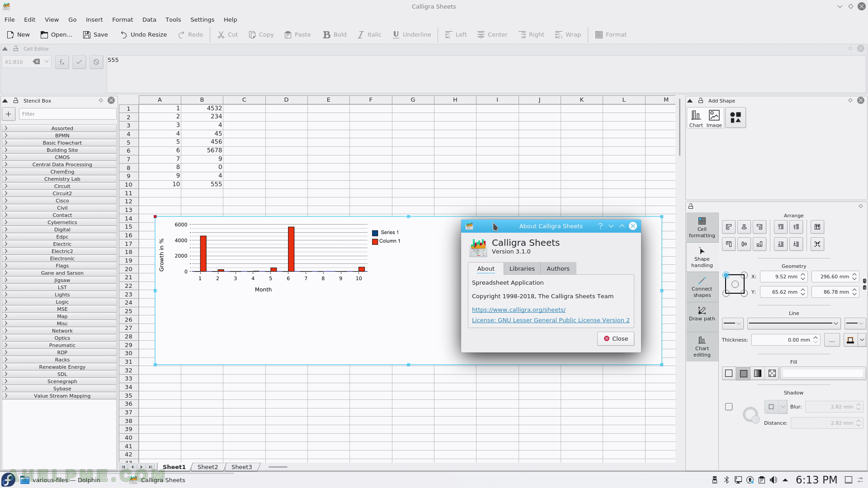
Task: Open the Chart editing tool
Action: (x=702, y=347)
